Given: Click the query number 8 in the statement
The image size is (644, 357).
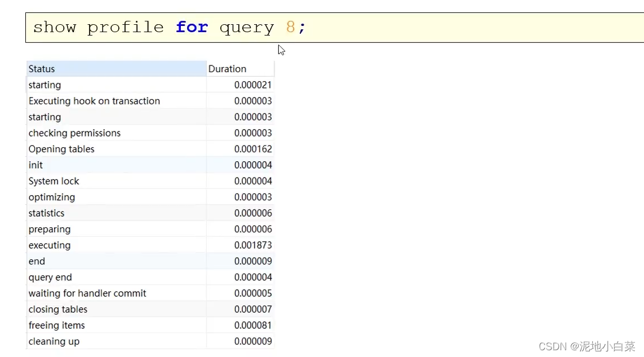Looking at the screenshot, I should 290,27.
